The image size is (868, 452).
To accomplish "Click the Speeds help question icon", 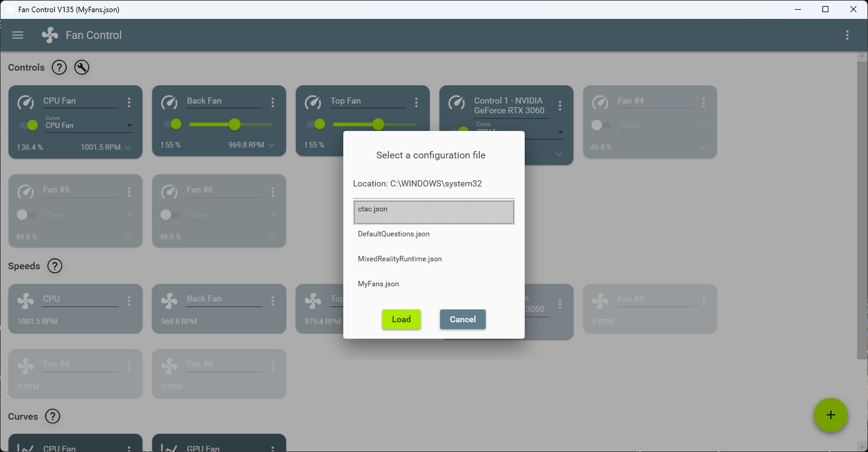I will point(54,266).
